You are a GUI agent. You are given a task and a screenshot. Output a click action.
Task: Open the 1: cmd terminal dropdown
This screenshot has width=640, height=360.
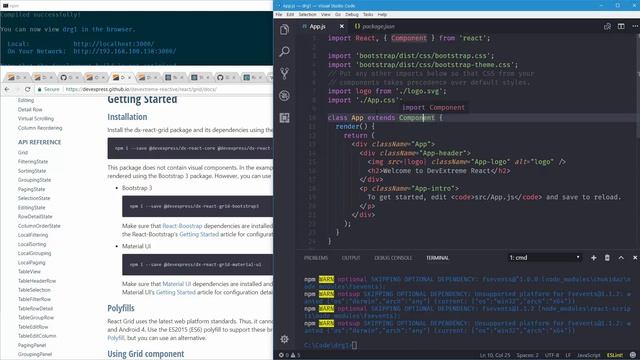click(544, 258)
